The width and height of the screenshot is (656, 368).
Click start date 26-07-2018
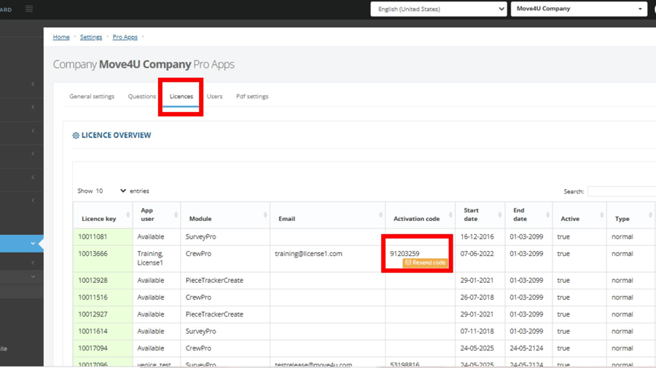pyautogui.click(x=477, y=297)
